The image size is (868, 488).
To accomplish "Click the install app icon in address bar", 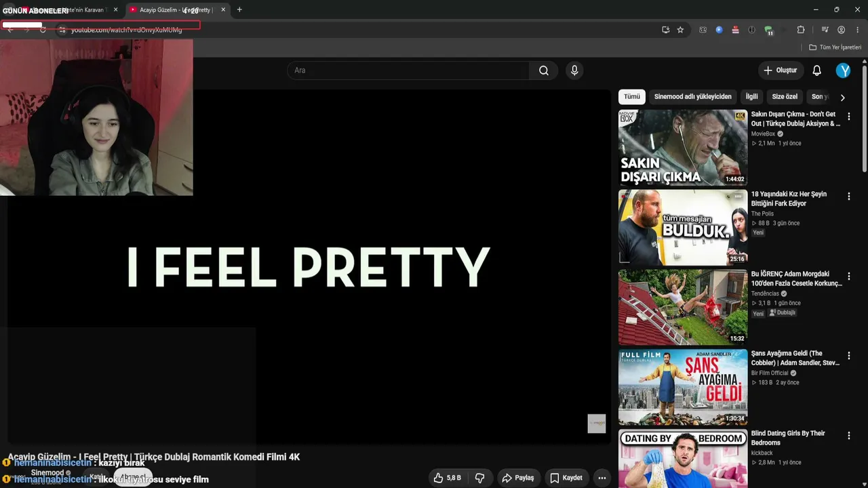I will coord(666,30).
